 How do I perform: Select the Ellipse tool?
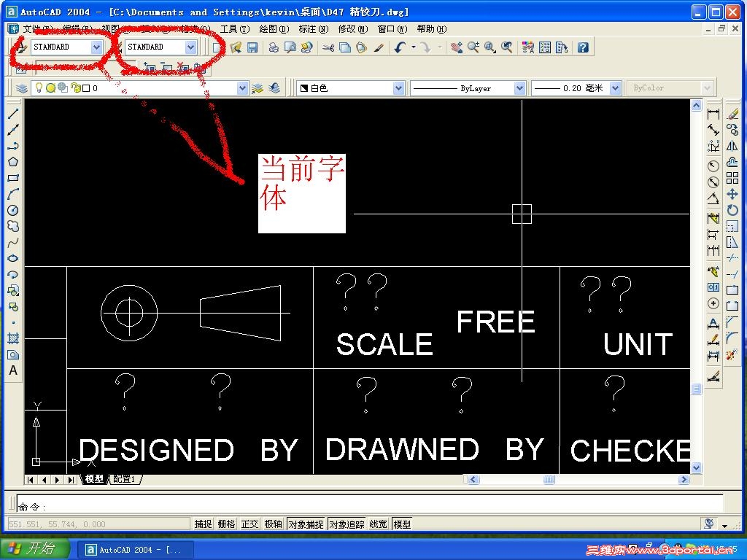pos(13,258)
